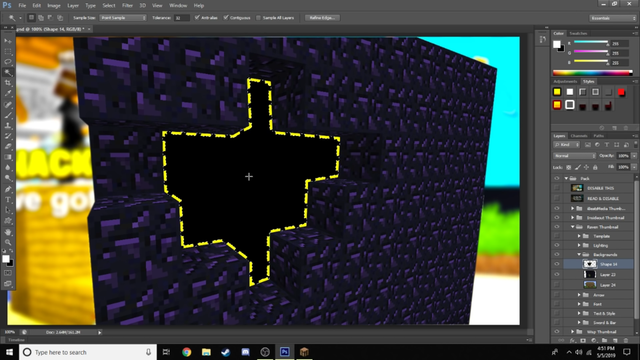Open Essentials workspace dropdown
The image size is (640, 360).
point(613,18)
